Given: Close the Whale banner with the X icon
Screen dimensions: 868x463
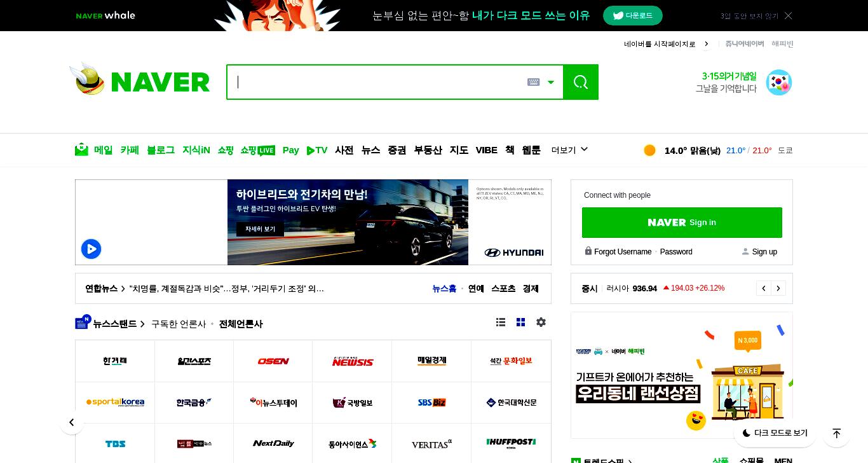Looking at the screenshot, I should pos(788,15).
